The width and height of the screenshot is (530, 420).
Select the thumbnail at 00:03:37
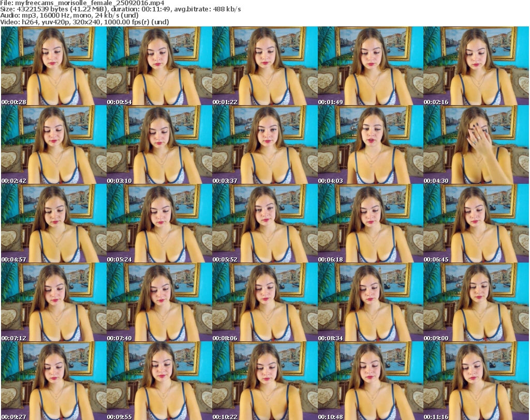click(x=264, y=144)
